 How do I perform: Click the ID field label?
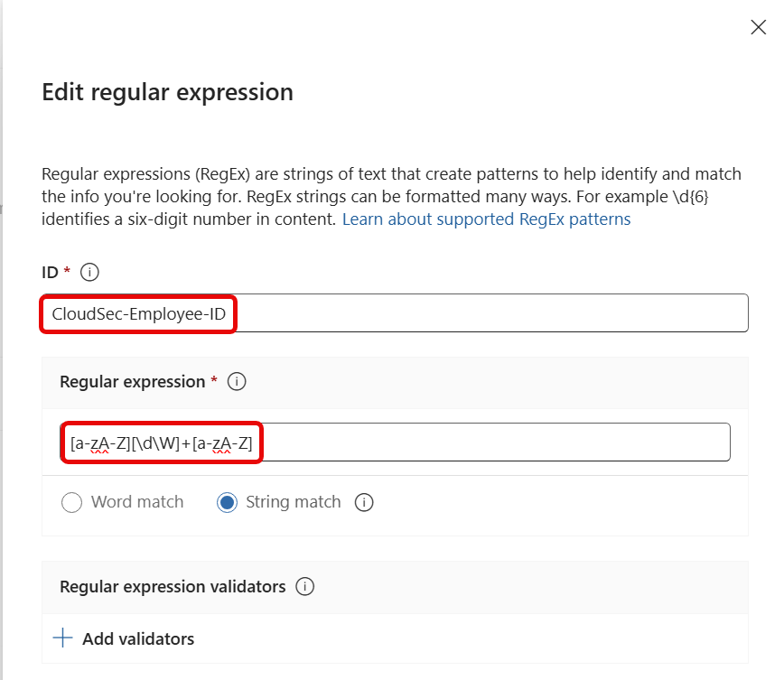[x=51, y=272]
